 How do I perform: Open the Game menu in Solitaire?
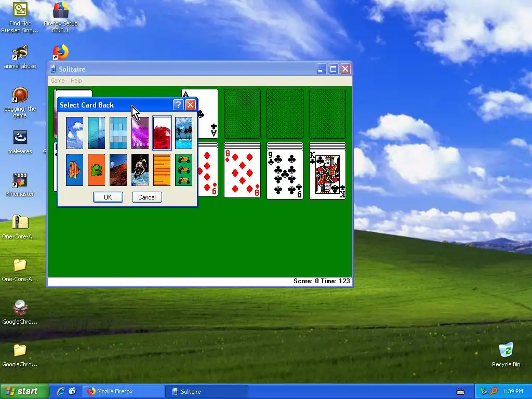[x=57, y=81]
